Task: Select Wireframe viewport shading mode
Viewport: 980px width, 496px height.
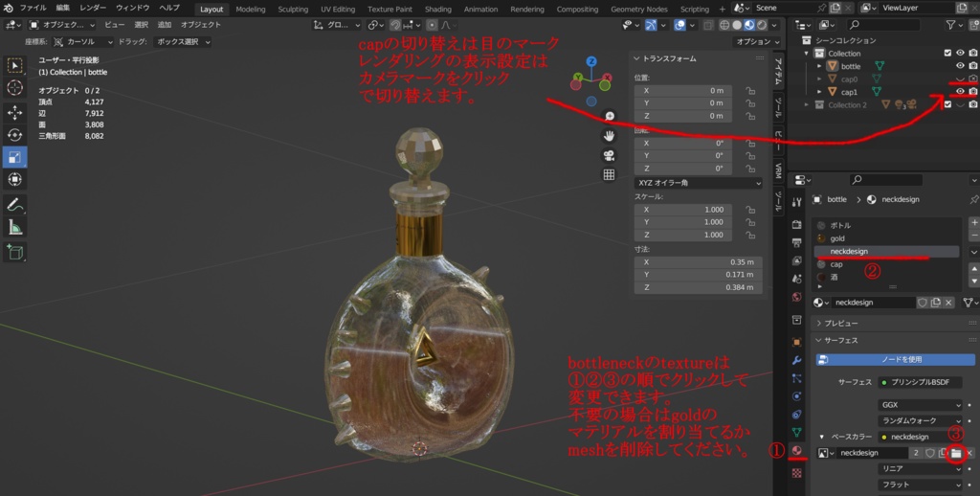Action: coord(724,25)
